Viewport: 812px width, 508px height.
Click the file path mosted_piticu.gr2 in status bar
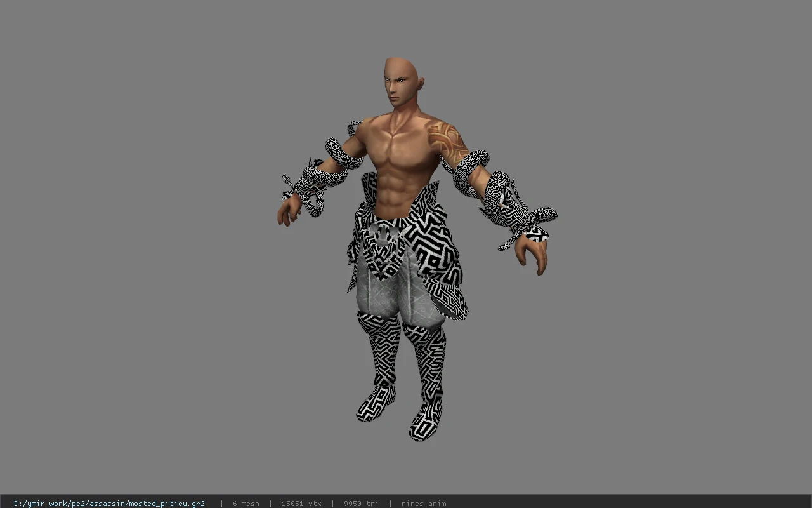[109, 504]
